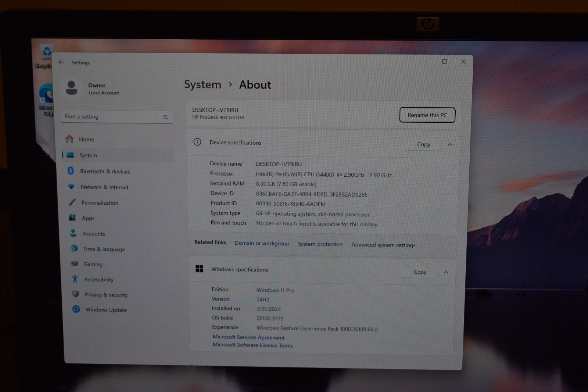588x392 pixels.
Task: Collapse the Device specifications section
Action: [450, 144]
